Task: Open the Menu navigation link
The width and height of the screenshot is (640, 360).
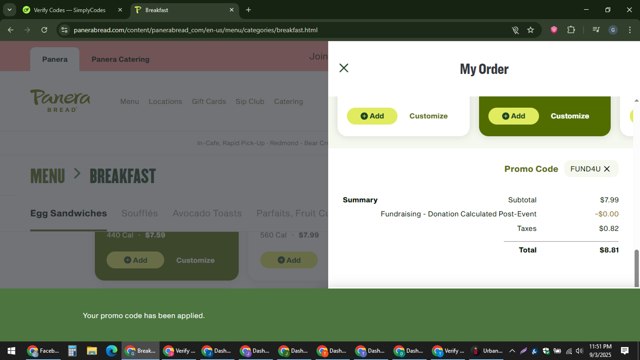Action: [129, 101]
